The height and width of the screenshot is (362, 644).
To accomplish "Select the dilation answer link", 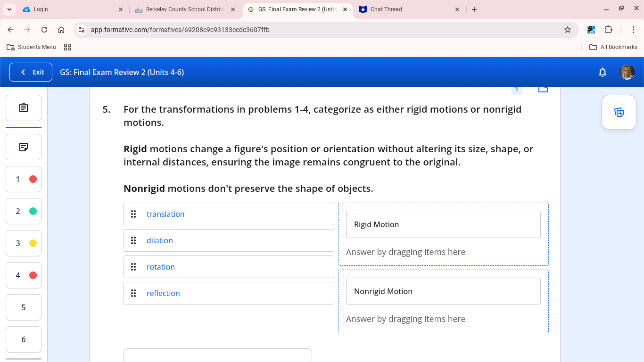I will pyautogui.click(x=159, y=240).
